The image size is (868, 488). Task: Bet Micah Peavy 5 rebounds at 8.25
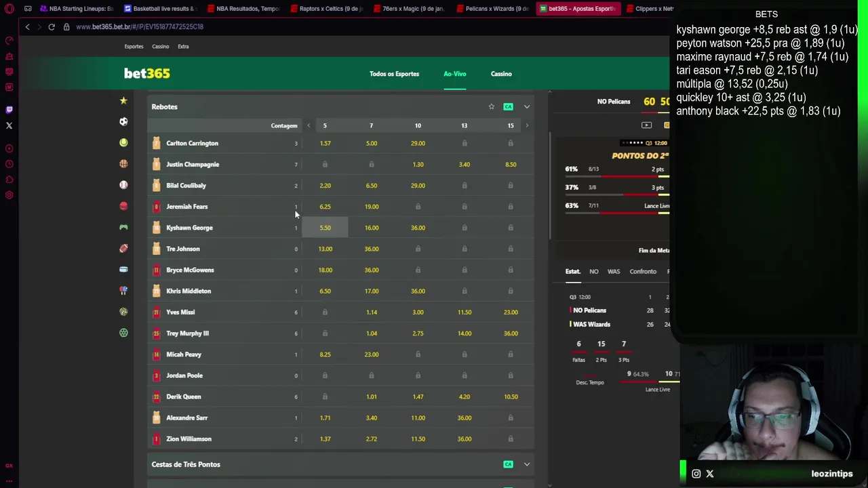point(325,354)
